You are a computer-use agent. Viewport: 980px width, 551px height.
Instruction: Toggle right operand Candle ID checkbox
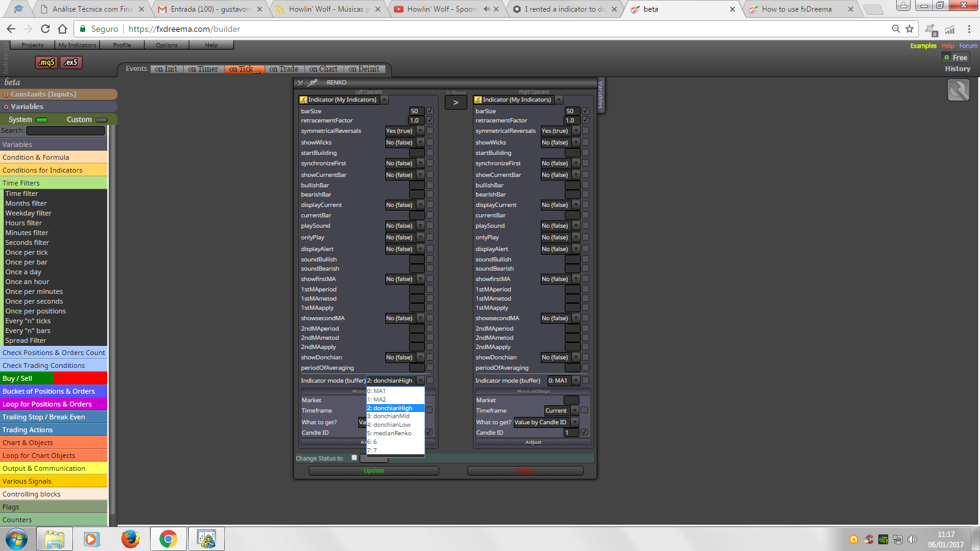(584, 432)
